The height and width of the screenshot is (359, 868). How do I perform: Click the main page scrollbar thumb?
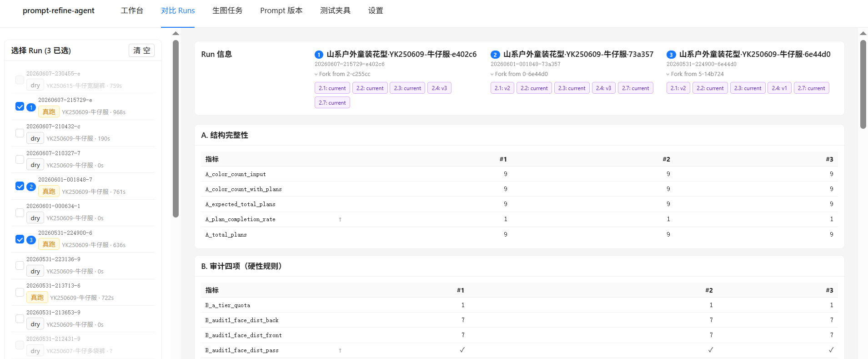[x=863, y=85]
